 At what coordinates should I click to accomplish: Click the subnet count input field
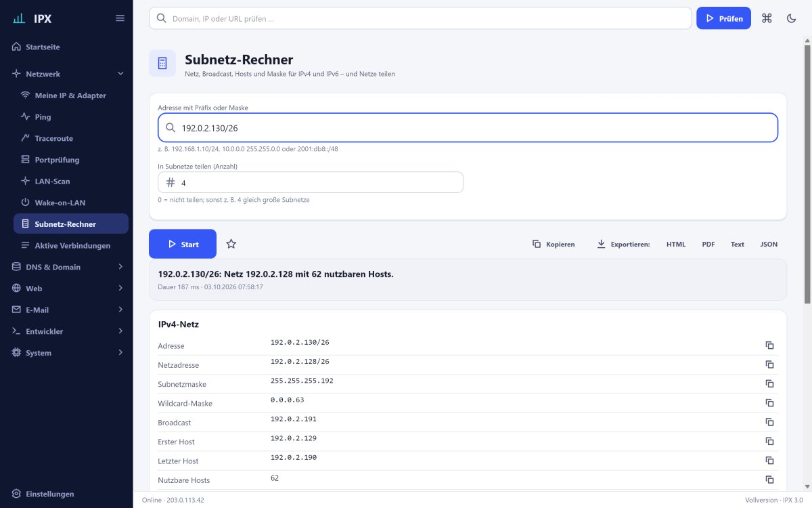point(311,182)
